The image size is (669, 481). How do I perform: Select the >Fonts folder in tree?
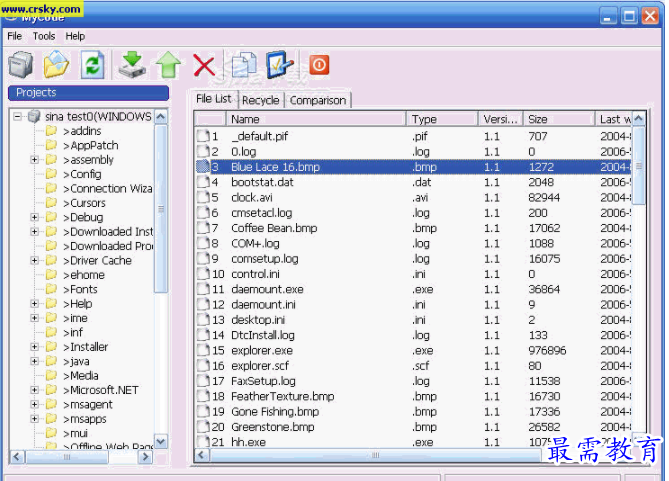[81, 290]
